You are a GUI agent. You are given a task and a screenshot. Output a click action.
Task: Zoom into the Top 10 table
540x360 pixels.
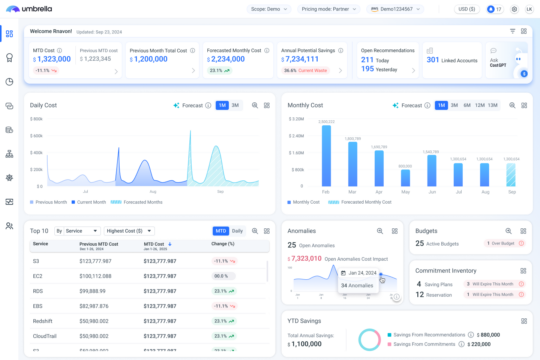pos(255,231)
